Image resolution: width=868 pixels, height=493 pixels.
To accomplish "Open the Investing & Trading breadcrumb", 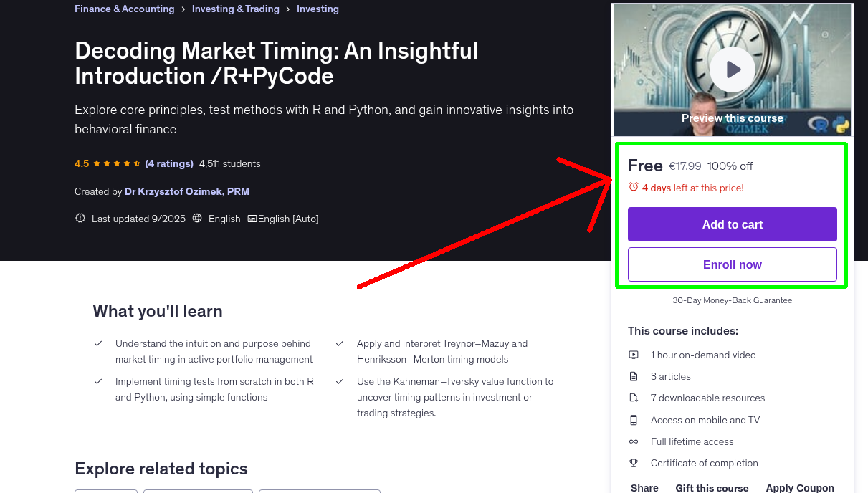I will (235, 9).
